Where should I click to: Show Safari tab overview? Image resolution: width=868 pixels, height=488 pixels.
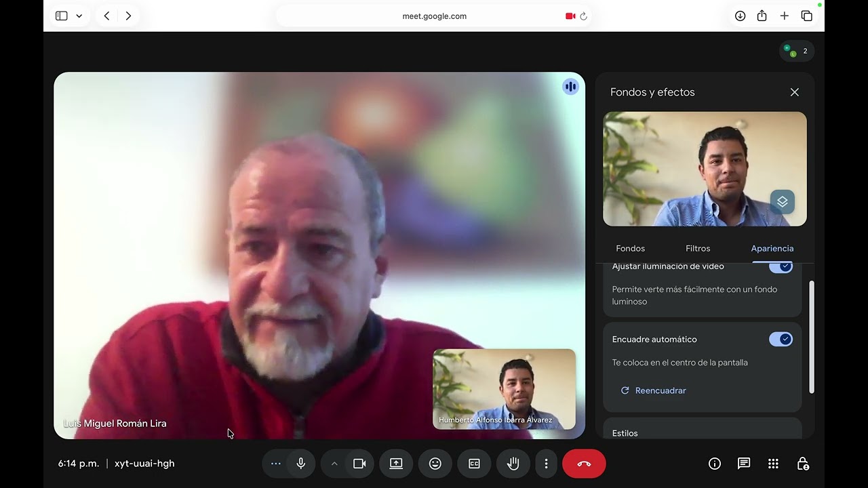tap(807, 16)
